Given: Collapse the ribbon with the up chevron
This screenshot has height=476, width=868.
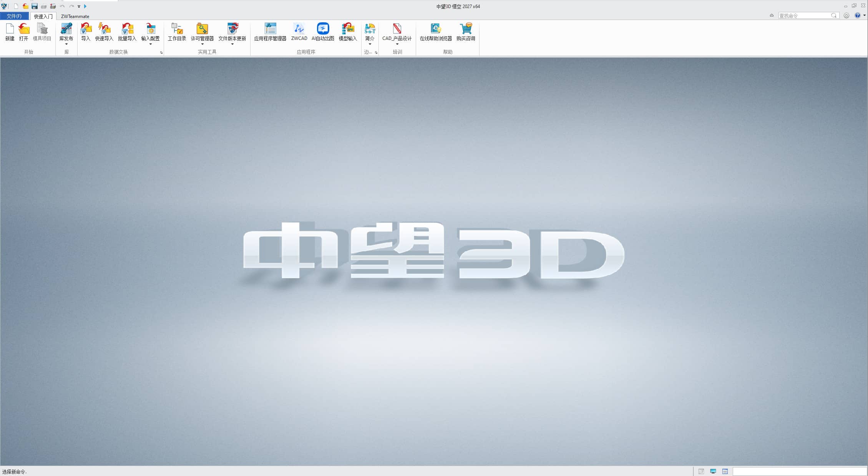Looking at the screenshot, I should pos(772,15).
